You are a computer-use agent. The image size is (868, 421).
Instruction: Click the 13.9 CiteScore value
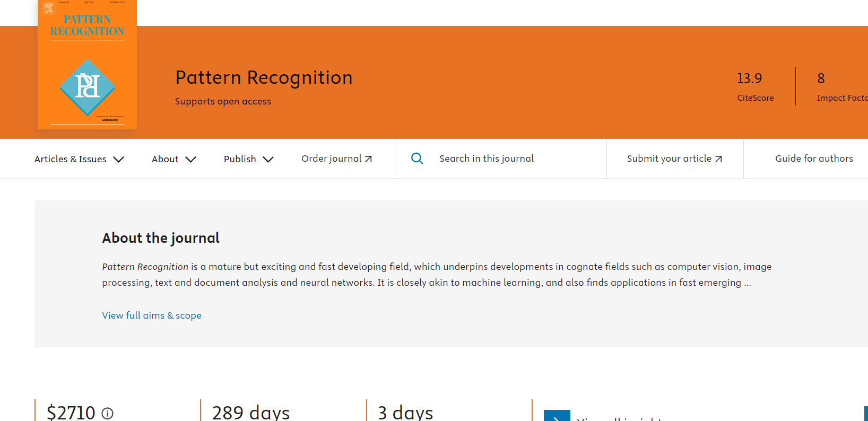749,78
